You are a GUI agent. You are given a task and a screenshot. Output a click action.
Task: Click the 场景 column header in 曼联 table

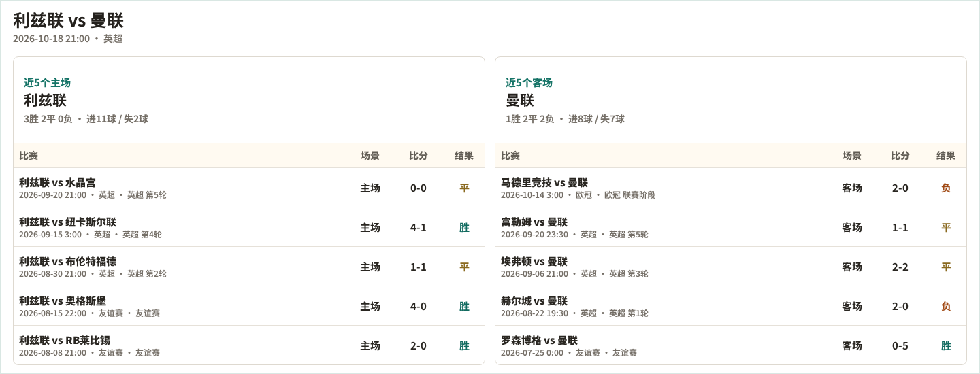pyautogui.click(x=852, y=156)
